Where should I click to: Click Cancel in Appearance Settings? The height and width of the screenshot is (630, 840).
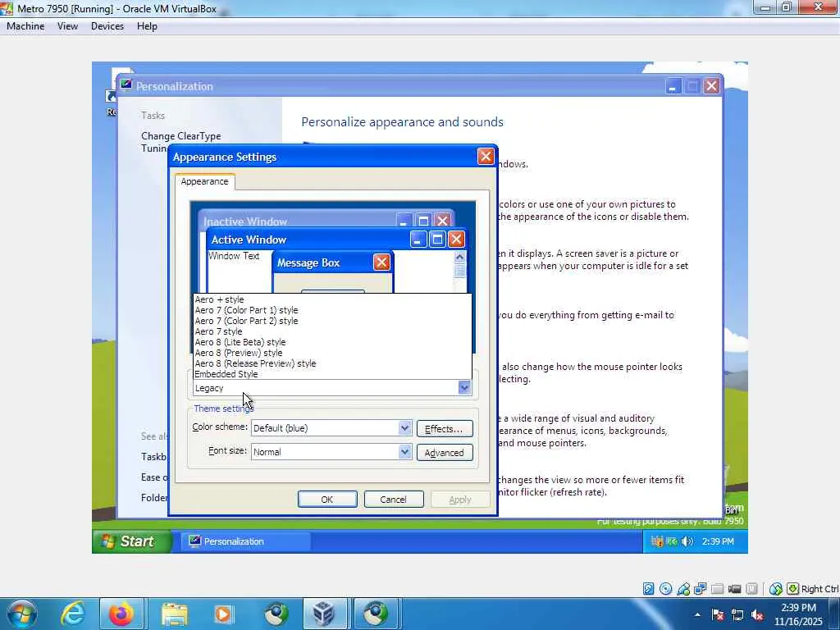coord(394,500)
